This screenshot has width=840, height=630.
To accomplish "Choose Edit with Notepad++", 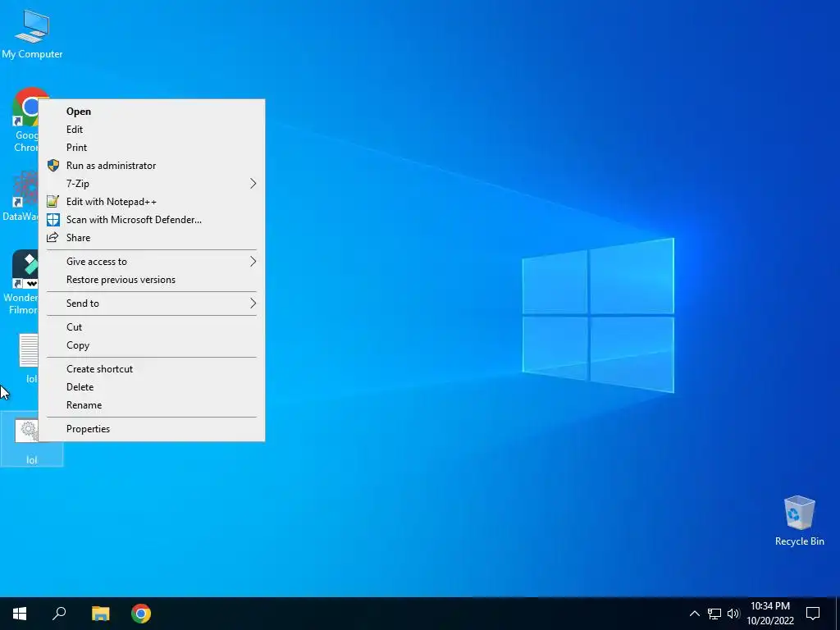I will pyautogui.click(x=152, y=202).
